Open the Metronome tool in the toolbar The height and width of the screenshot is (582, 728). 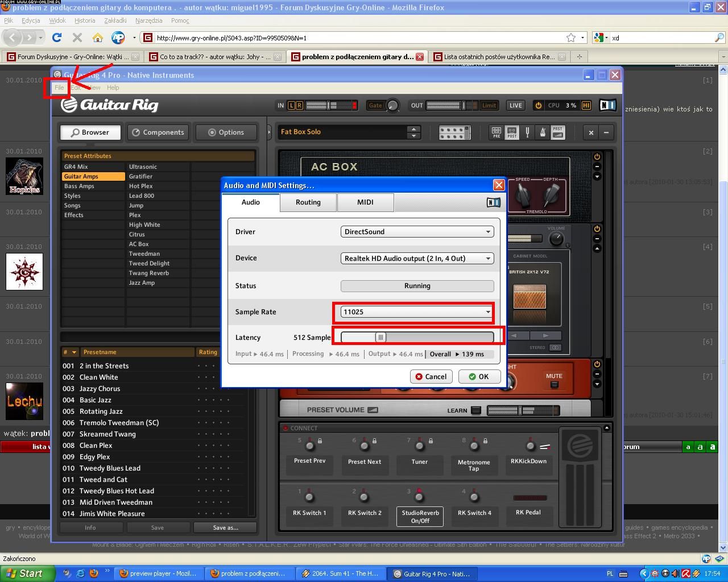[x=542, y=132]
